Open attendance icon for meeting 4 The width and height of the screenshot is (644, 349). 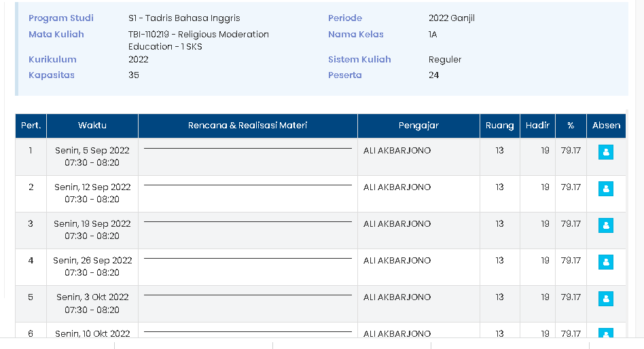pos(606,262)
